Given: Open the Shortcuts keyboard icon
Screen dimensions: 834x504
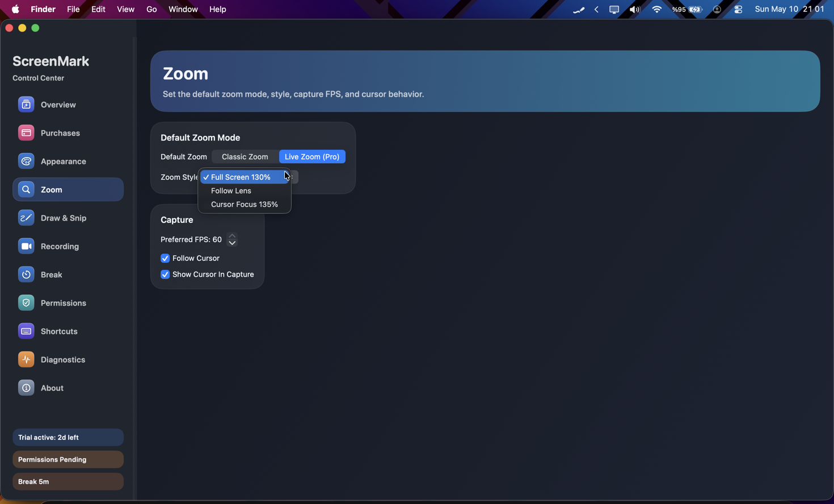Looking at the screenshot, I should 26,331.
